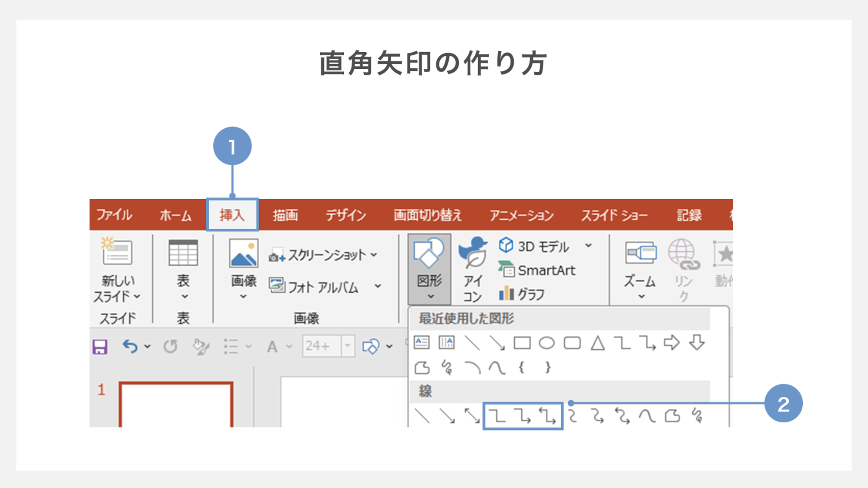Select the triangle shape in recent shapes
The height and width of the screenshot is (488, 868).
click(598, 343)
